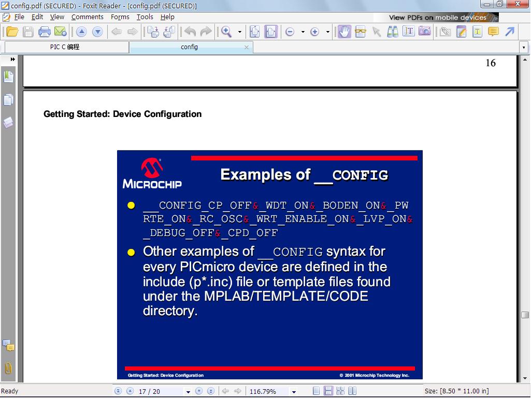Screen dimensions: 532x398
Task: Select the Zoom In magnifier tool
Action: (x=226, y=32)
